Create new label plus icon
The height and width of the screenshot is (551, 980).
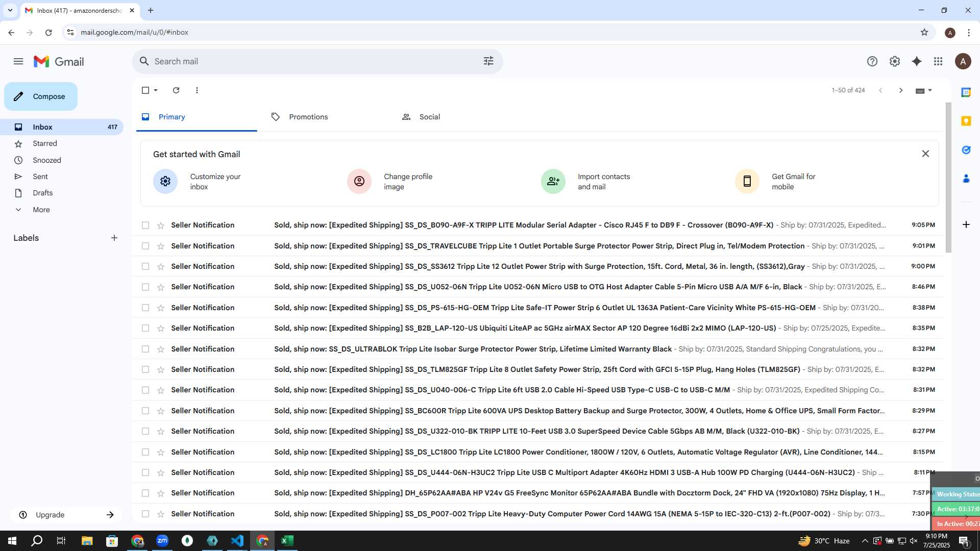(114, 238)
